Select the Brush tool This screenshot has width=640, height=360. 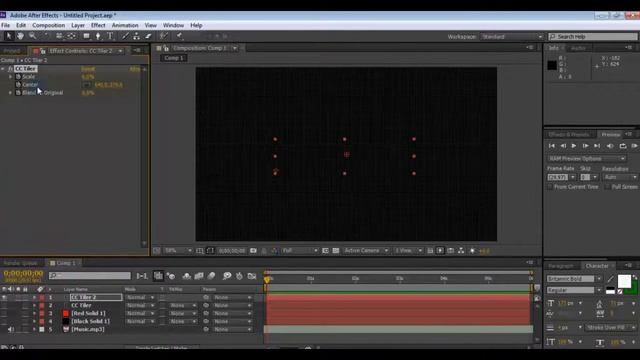point(126,36)
